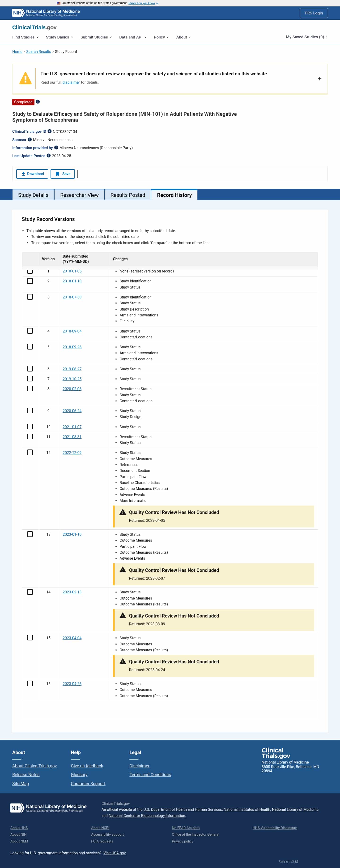Check the box for version 15
Screen dimensions: 340x868
[x=30, y=638]
